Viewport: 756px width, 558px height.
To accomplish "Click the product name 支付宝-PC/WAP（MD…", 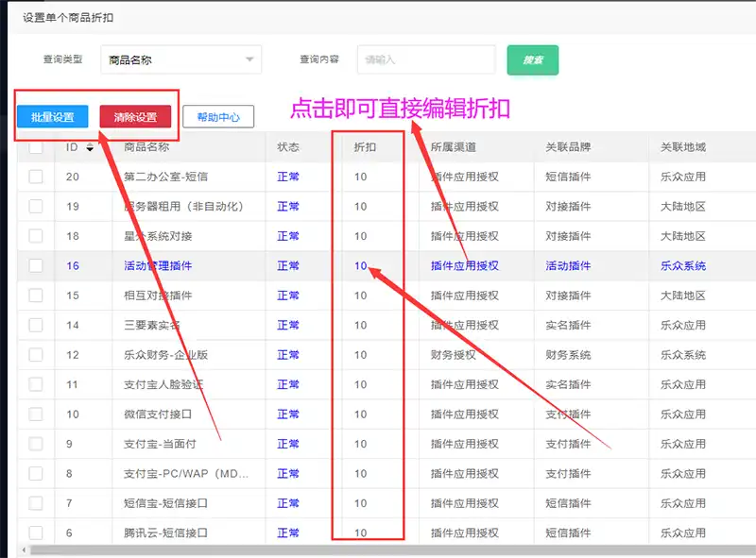I will pos(186,474).
